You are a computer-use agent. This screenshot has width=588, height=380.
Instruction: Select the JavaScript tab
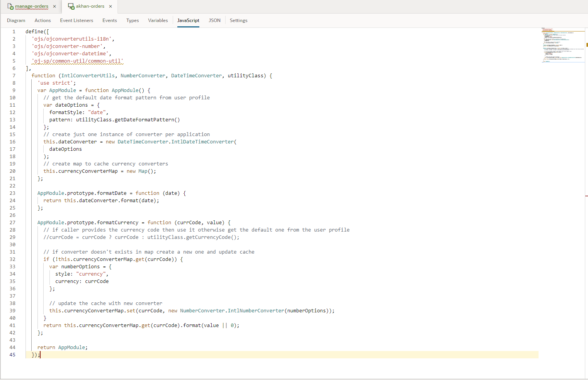pyautogui.click(x=188, y=20)
